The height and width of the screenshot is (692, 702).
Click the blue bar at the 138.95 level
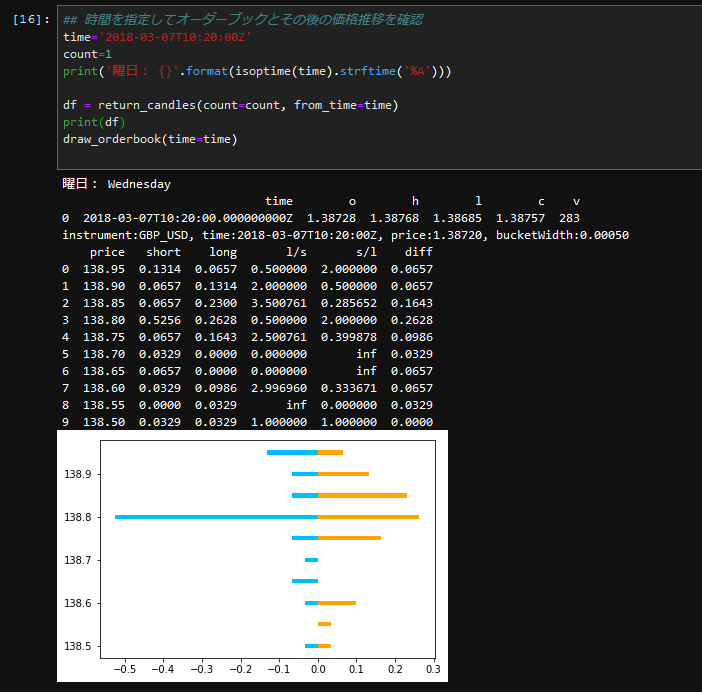pyautogui.click(x=292, y=453)
